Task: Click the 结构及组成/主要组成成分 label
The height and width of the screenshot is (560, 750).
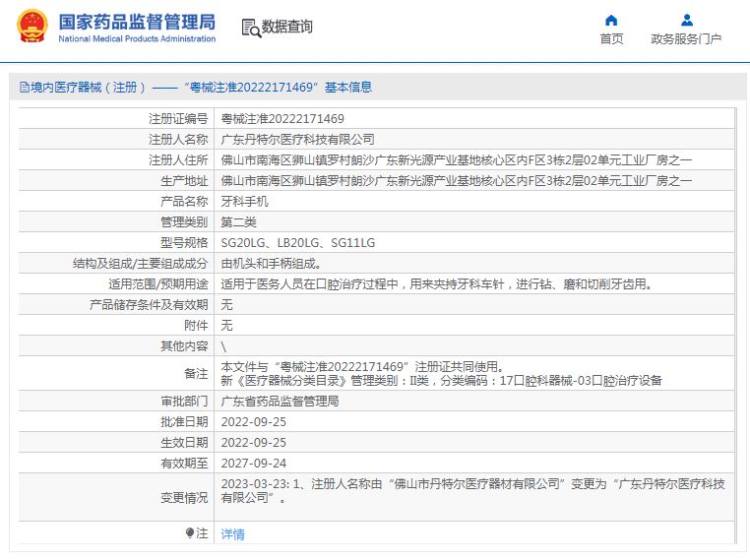Action: [x=141, y=263]
